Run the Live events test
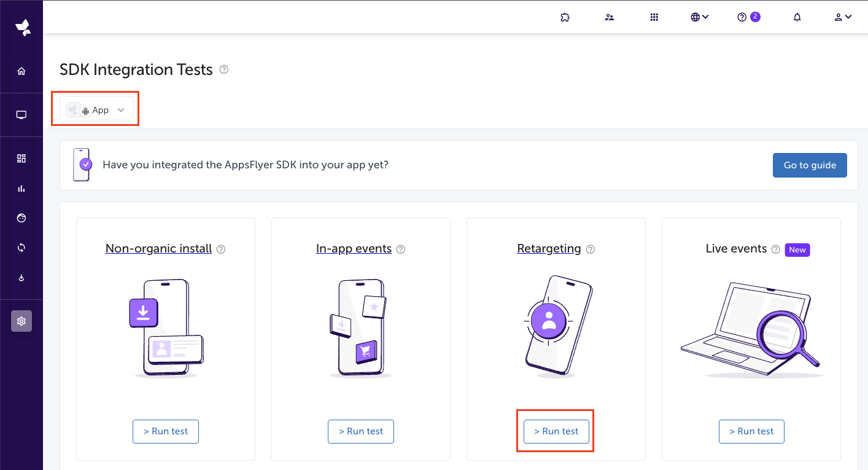Viewport: 868px width, 470px height. click(x=751, y=431)
